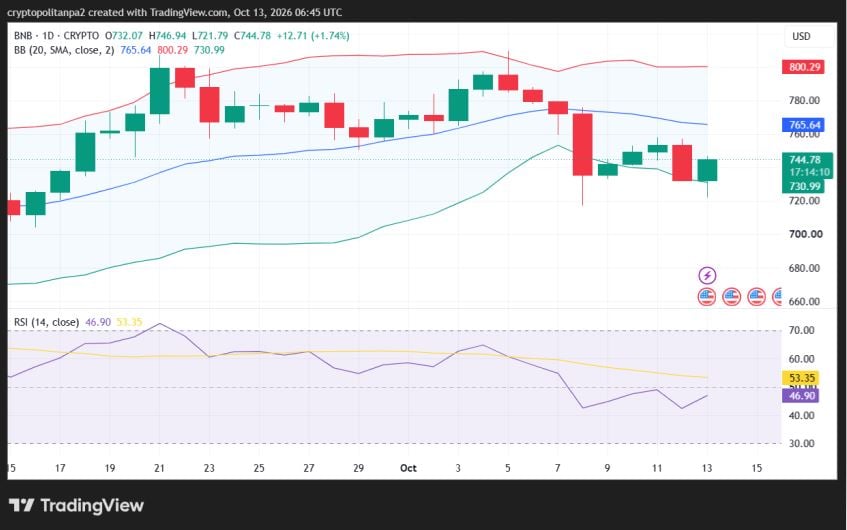
Task: Select the BB (20, SMA, close, 2) indicator legend
Action: 64,50
